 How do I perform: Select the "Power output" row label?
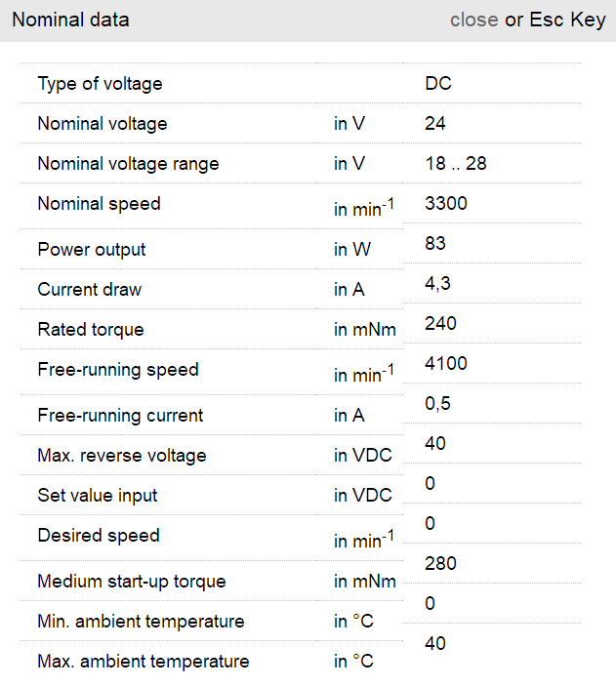pos(92,250)
